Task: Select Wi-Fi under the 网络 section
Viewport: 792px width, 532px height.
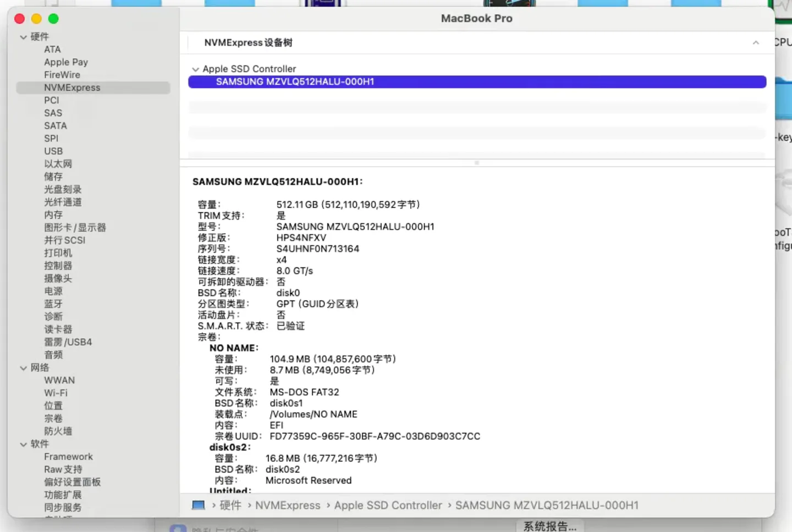Action: point(56,393)
